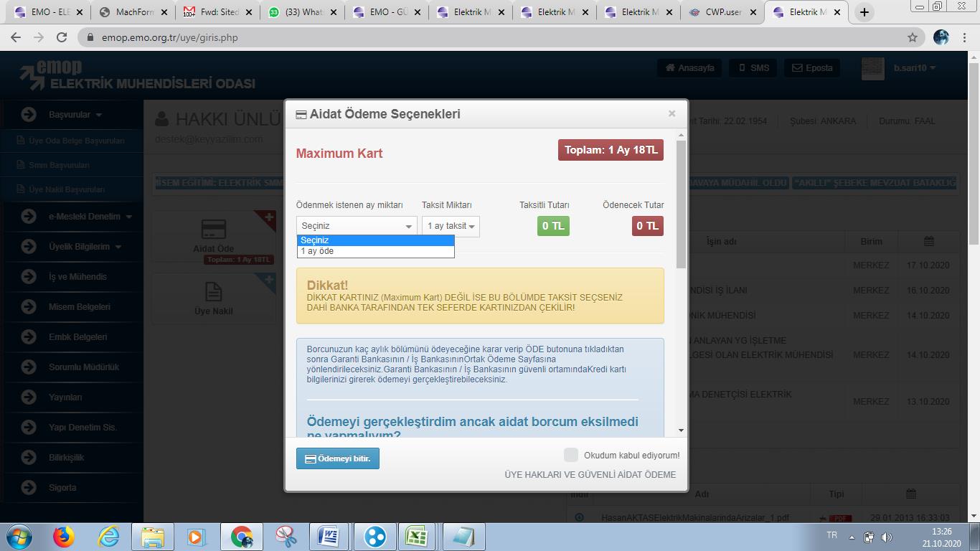Image resolution: width=980 pixels, height=551 pixels.
Task: Open the Ödenmek istenen ay miktarı dropdown
Action: (357, 226)
